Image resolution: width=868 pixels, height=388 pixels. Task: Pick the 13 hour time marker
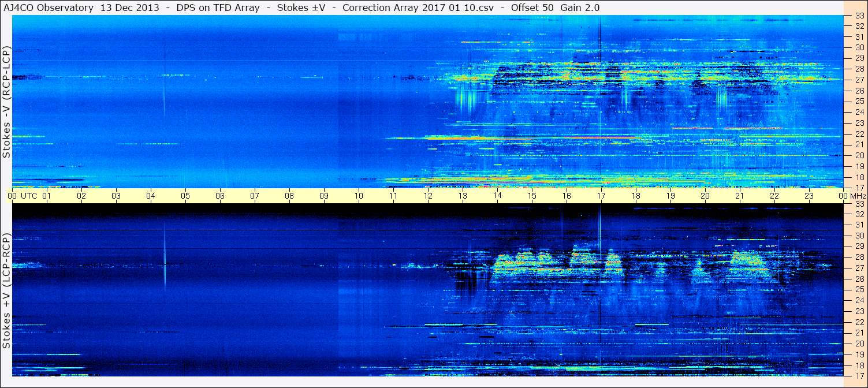click(463, 196)
